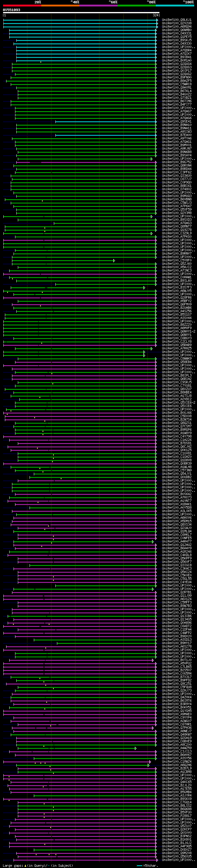Image resolution: width=197 pixels, height=868 pixels.
Task: Click the red ~20% identity legend segment
Action: pos(22,6)
